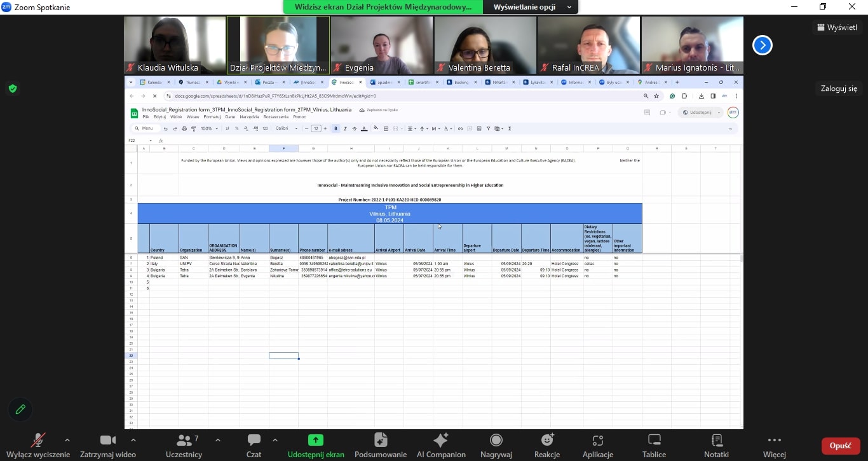
Task: Toggle bold formatting in Sheets toolbar
Action: tap(336, 128)
